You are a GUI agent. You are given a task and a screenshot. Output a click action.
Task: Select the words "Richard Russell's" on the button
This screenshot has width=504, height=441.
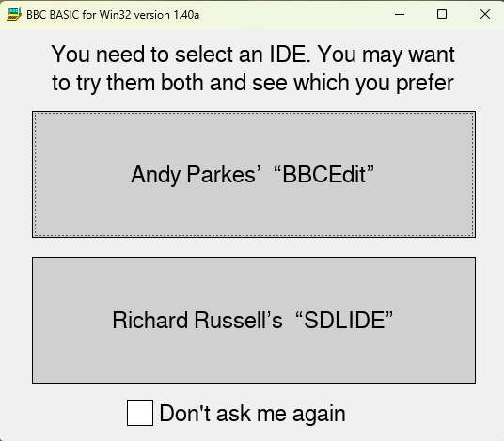point(197,320)
